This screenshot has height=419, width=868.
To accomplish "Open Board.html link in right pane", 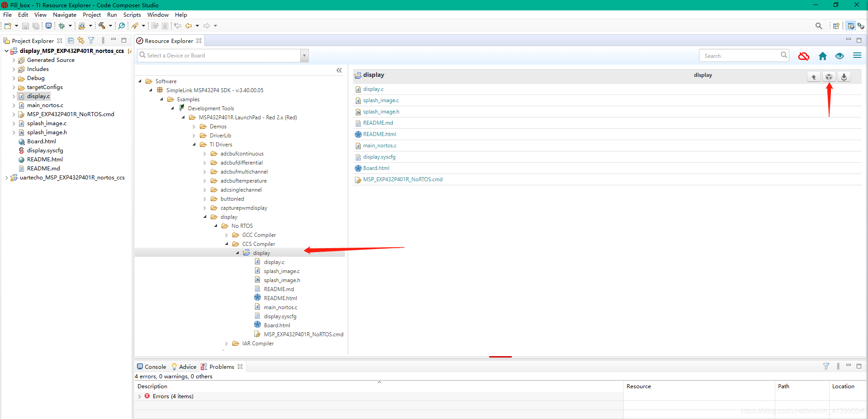I will coord(376,168).
